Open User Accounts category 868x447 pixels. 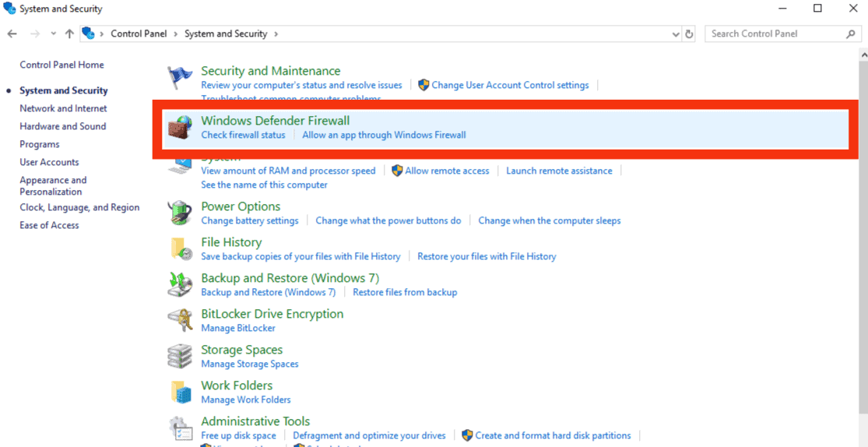pyautogui.click(x=49, y=162)
